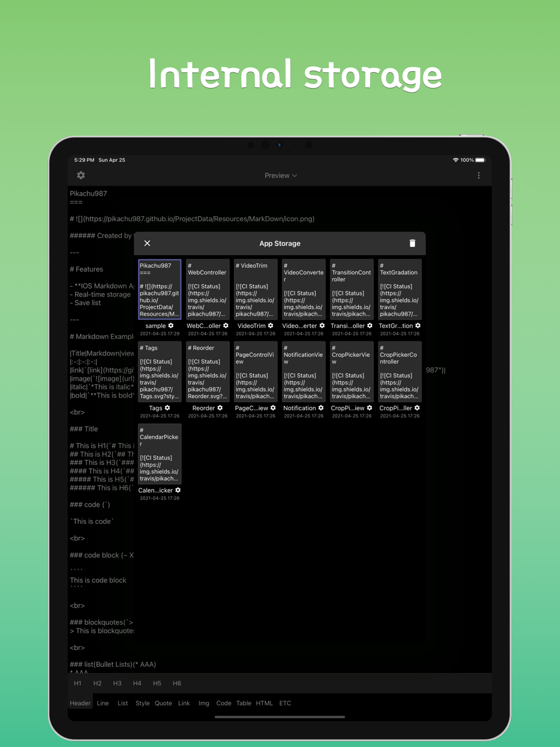Open gear settings for Transi...oller file

[370, 325]
